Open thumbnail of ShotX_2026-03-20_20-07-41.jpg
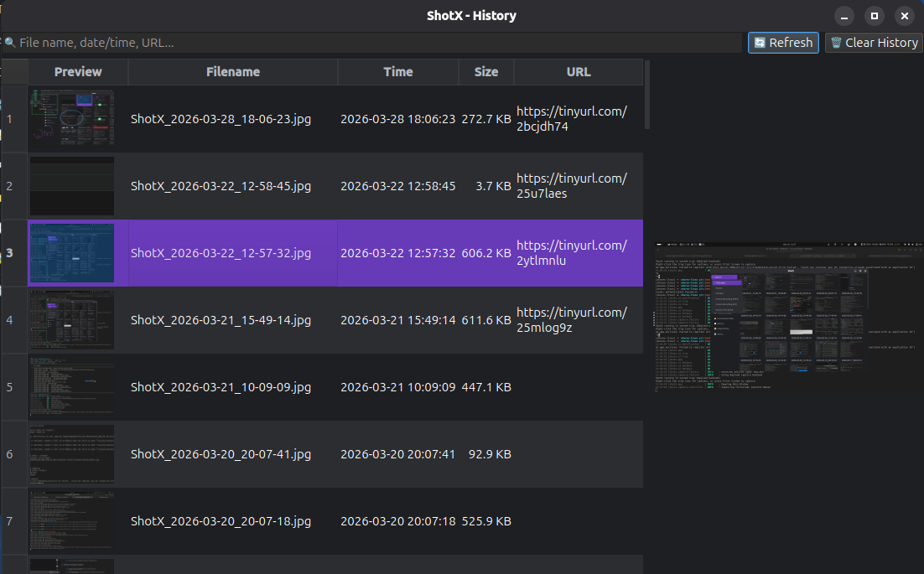924x574 pixels. pyautogui.click(x=72, y=454)
